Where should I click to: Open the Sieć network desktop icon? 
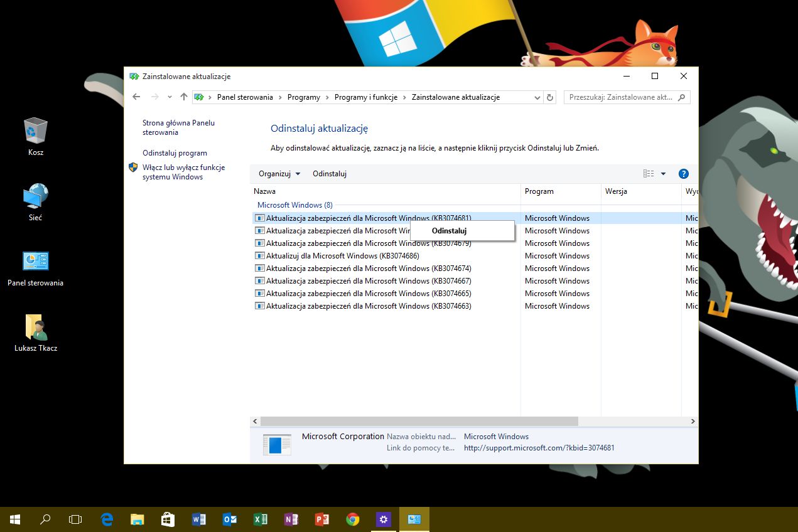(x=36, y=201)
